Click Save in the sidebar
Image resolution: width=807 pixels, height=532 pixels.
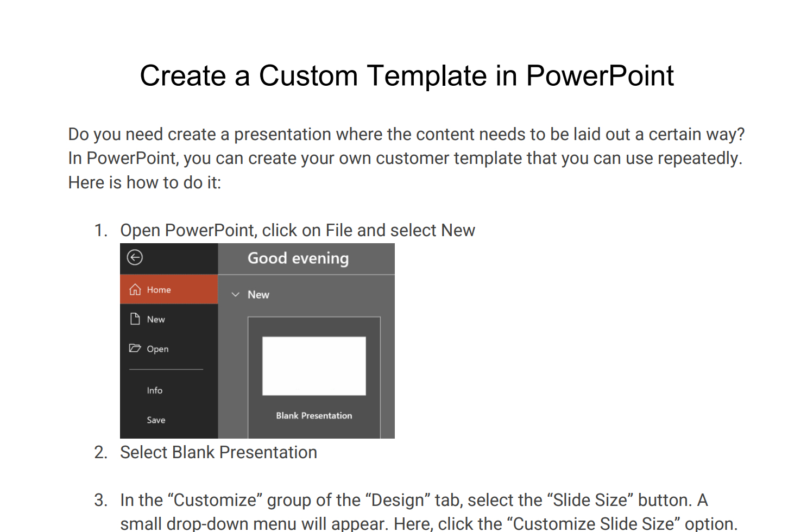(156, 420)
